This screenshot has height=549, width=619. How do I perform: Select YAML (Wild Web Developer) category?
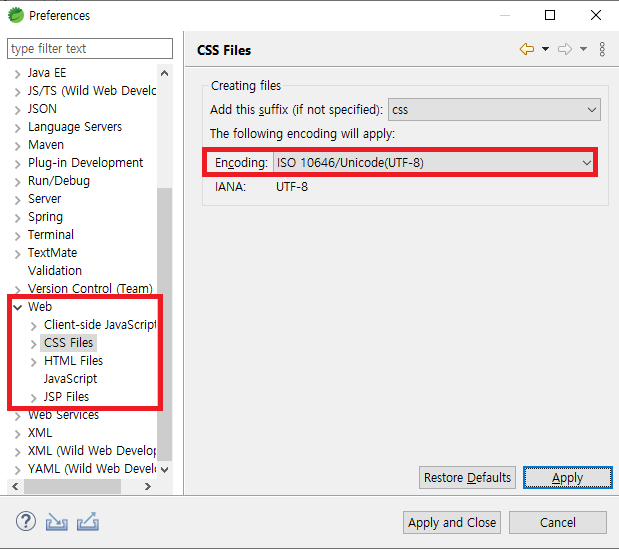tap(92, 468)
